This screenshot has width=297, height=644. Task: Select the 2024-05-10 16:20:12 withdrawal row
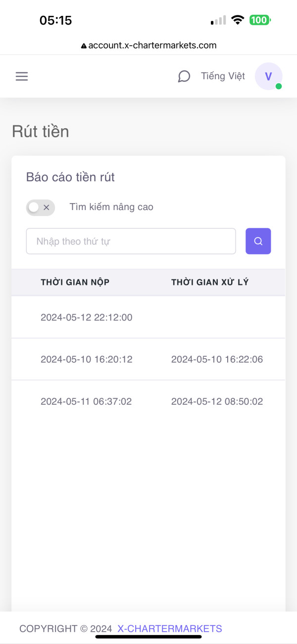point(87,360)
